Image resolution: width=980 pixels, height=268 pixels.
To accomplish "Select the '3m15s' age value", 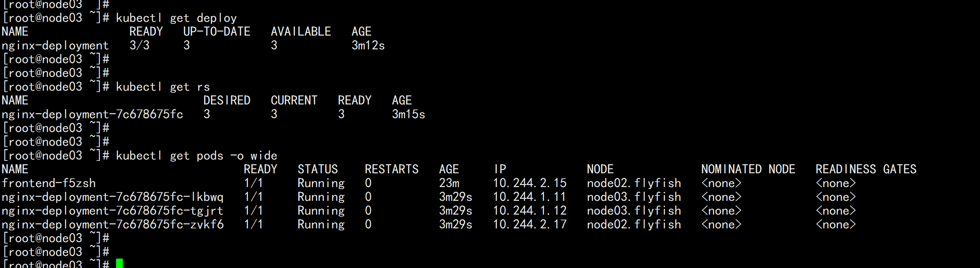I will point(408,114).
